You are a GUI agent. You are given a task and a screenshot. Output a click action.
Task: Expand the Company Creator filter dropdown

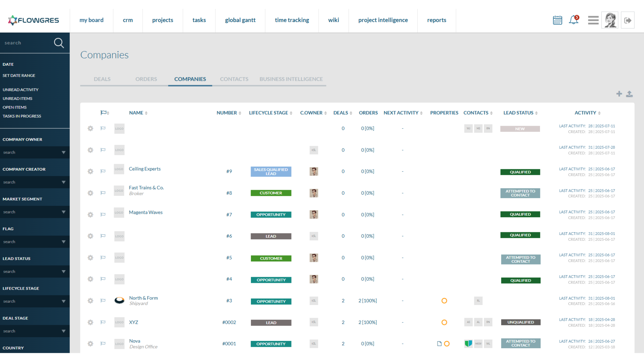35,182
